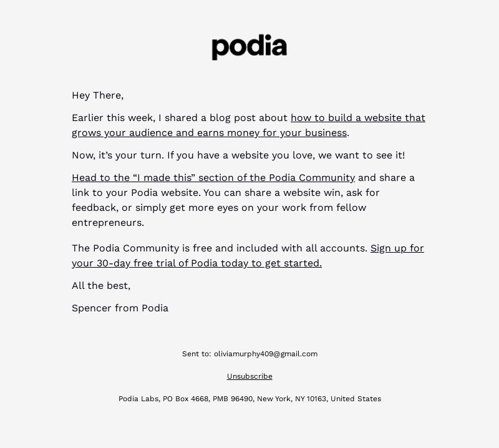Click the Podia Labs mailing address text
The image size is (499, 448).
[x=249, y=399]
